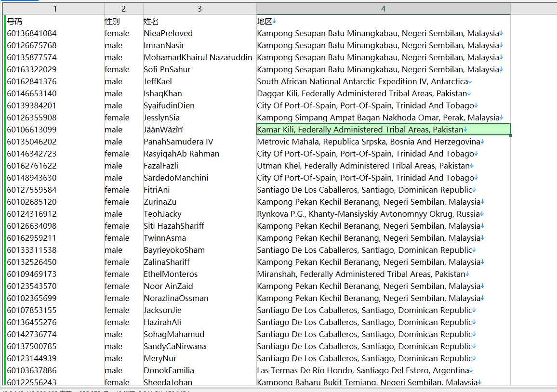
Task: Click Daggar Kili region cell
Action: pyautogui.click(x=383, y=94)
